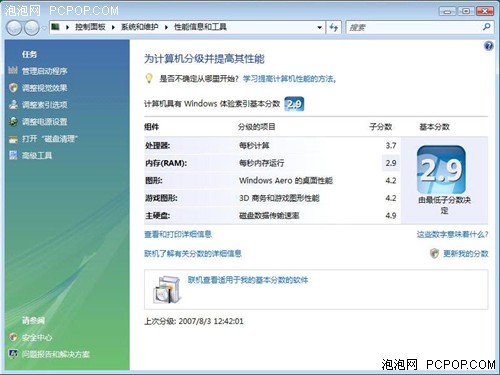Click disk icon beside 打开磁盘清理
This screenshot has width=500, height=375.
pyautogui.click(x=13, y=139)
